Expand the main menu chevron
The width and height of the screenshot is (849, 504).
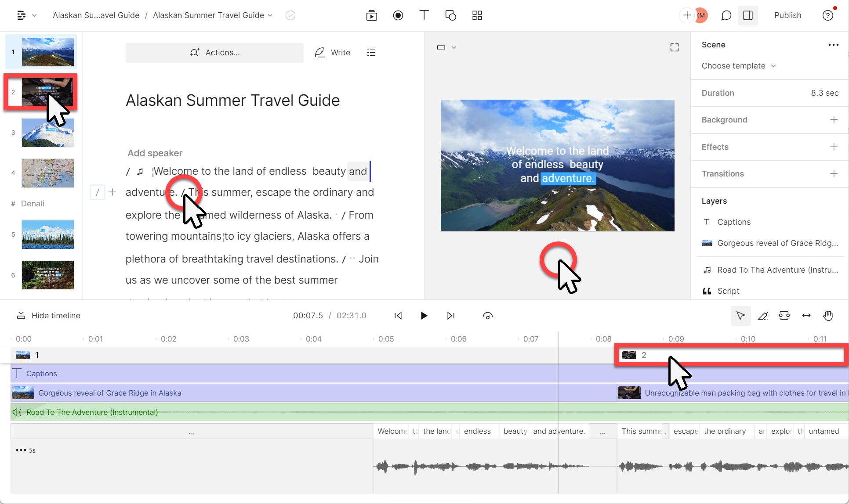click(34, 15)
